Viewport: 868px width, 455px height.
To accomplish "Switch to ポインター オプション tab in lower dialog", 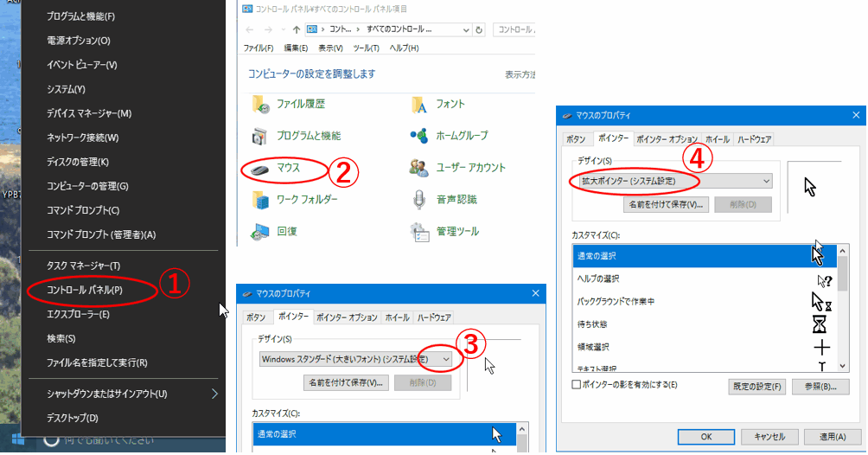I will 347,317.
